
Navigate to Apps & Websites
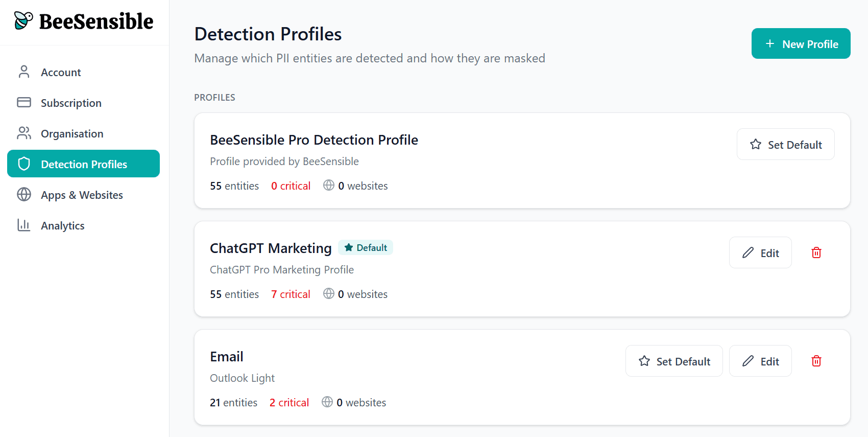coord(82,195)
